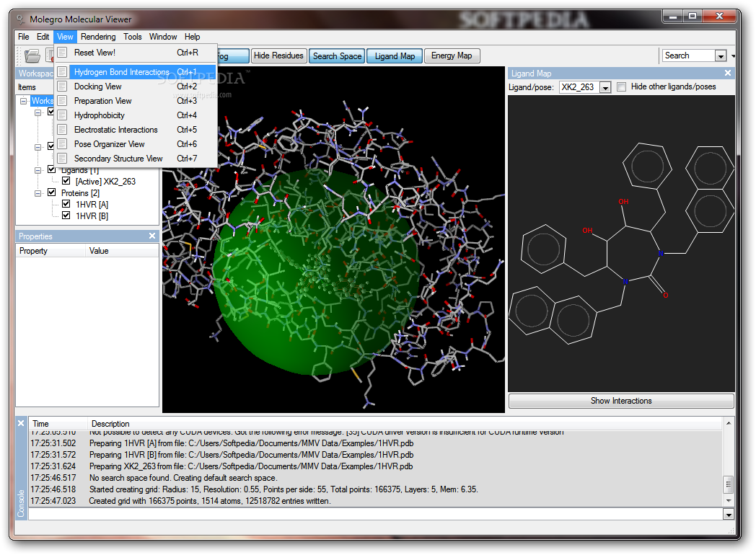Open the Rendering menu
The width and height of the screenshot is (756, 555).
coord(98,37)
